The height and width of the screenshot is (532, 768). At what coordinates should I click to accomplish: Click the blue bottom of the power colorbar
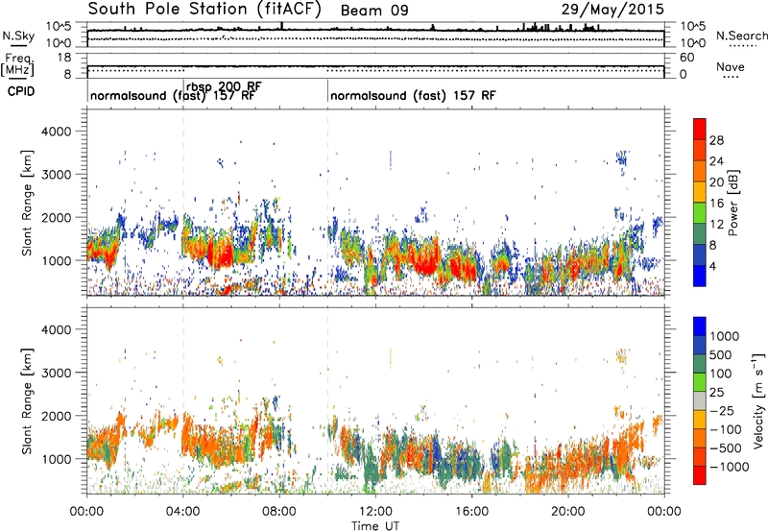tap(700, 276)
